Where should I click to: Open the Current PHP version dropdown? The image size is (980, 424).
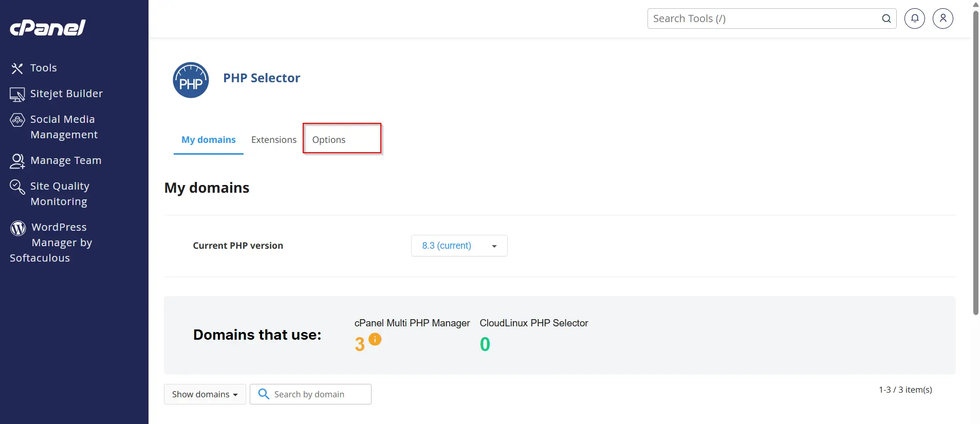(459, 246)
